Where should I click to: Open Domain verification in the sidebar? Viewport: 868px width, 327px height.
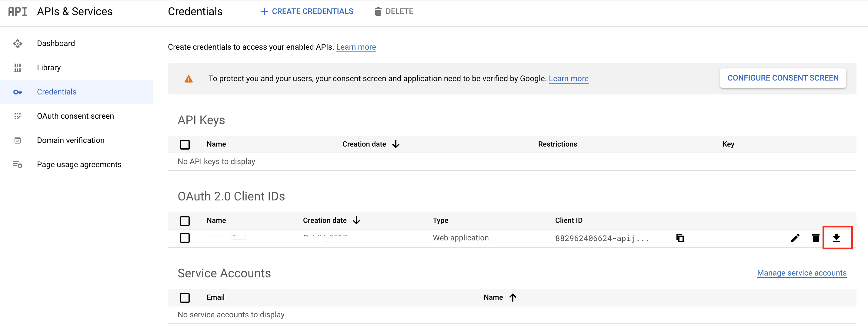[x=70, y=140]
